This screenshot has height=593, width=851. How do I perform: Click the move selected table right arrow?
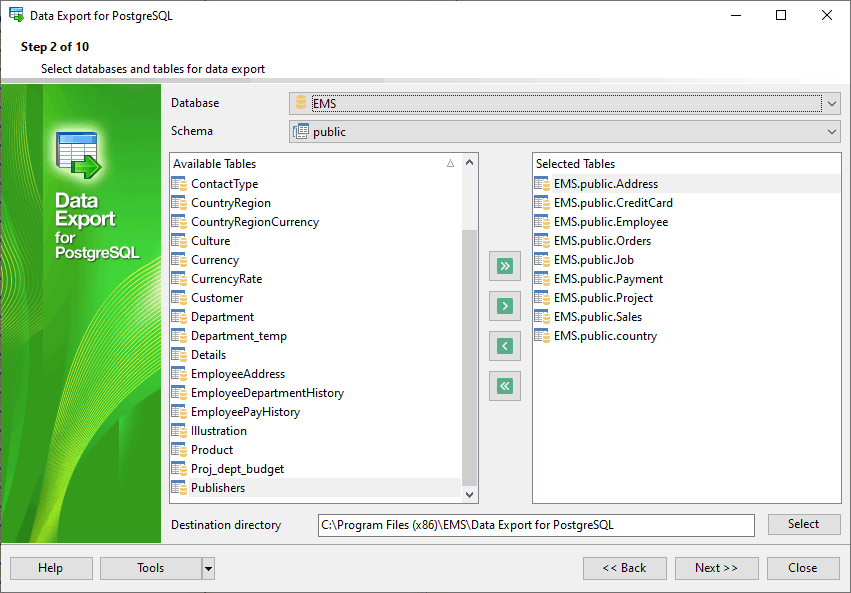505,306
